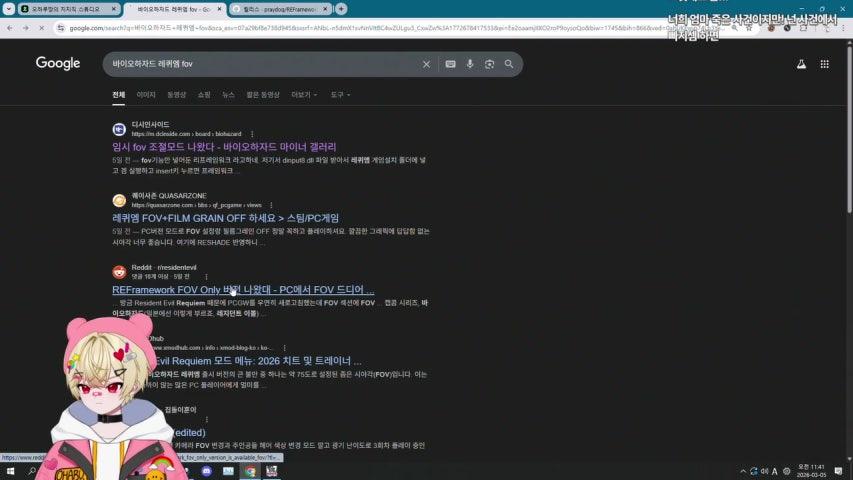Switch to the first browser tab

69,9
